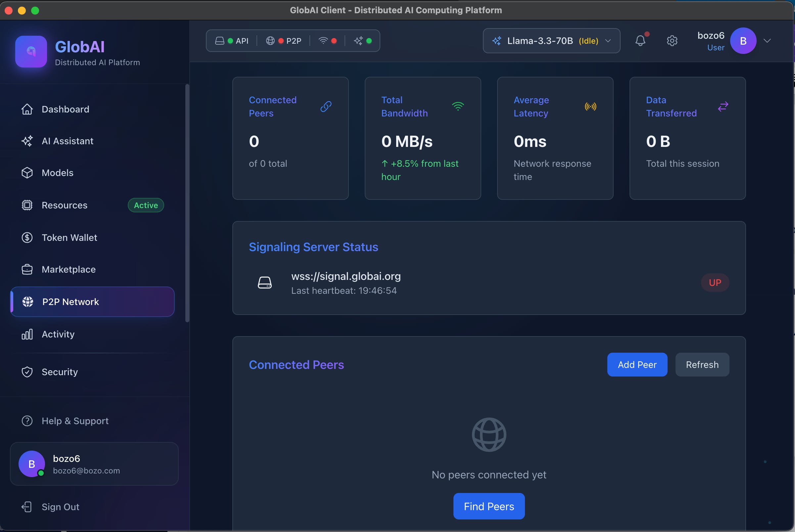This screenshot has height=532, width=795.
Task: Click the Add Peer button
Action: coord(637,364)
